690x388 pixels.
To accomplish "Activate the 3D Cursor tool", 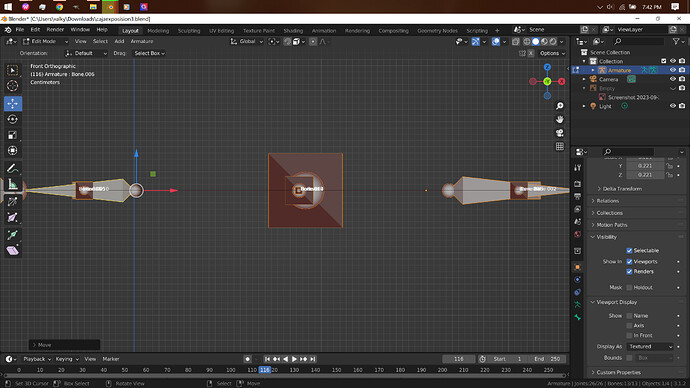I will (x=12, y=86).
